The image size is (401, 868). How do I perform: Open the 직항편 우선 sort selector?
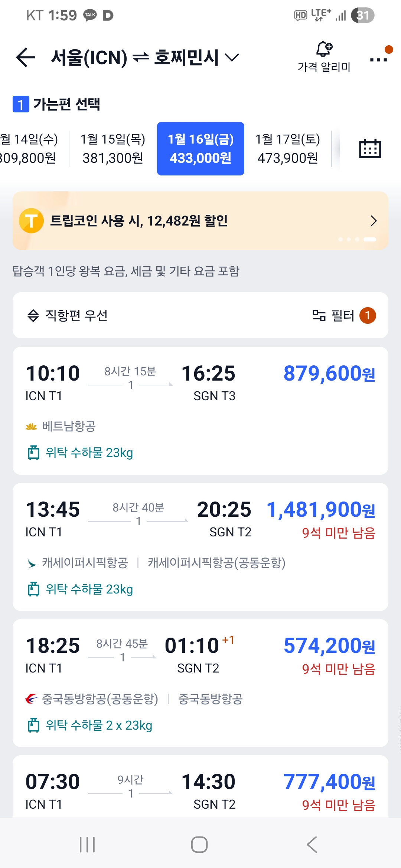68,316
